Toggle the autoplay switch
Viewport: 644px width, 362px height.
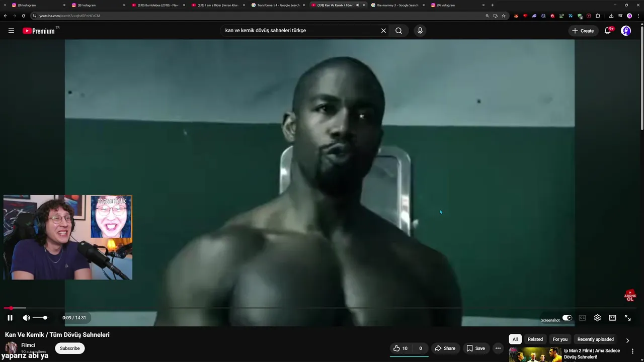[567, 318]
